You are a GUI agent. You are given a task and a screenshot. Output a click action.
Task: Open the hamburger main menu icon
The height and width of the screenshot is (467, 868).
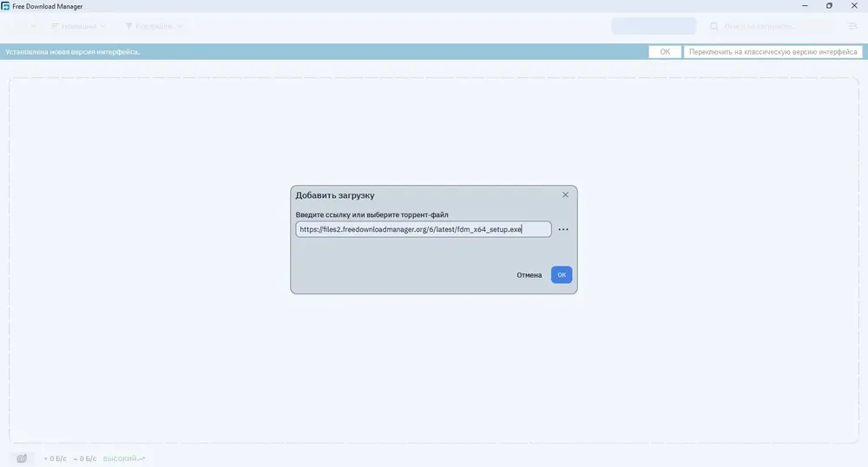(x=852, y=26)
